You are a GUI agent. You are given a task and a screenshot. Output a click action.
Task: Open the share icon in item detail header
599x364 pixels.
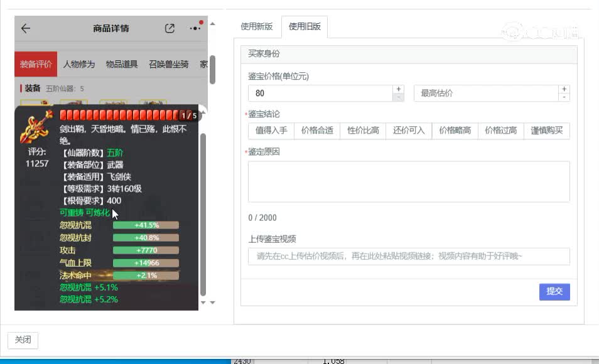(x=169, y=28)
